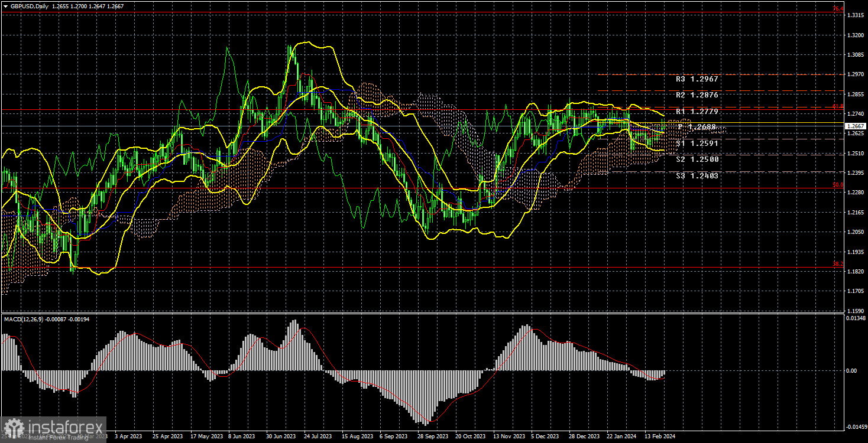Click 1.2050 on the price axis

click(856, 232)
